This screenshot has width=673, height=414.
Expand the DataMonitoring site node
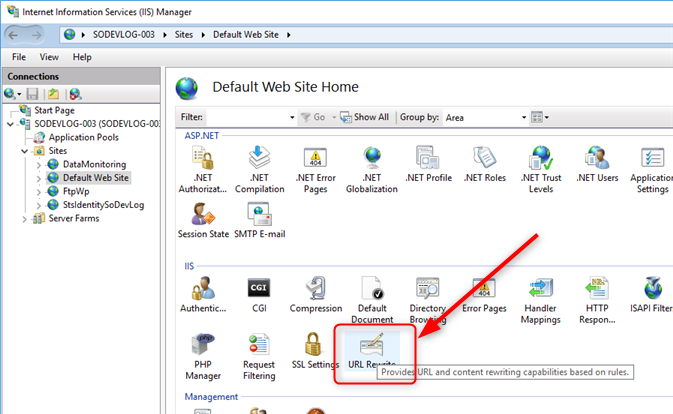[39, 165]
